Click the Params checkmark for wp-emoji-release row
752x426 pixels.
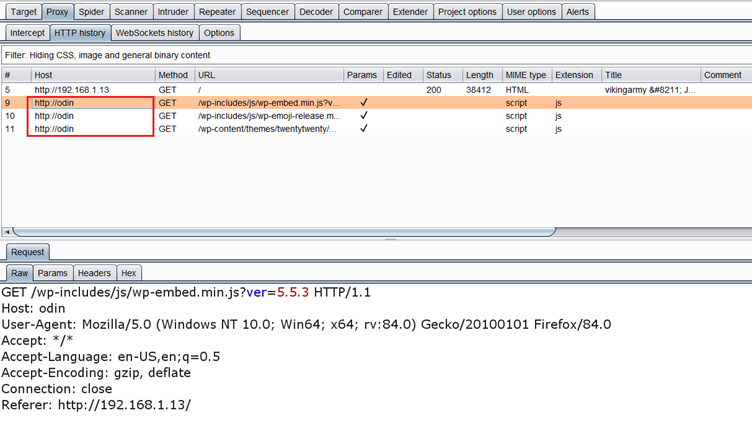coord(363,116)
